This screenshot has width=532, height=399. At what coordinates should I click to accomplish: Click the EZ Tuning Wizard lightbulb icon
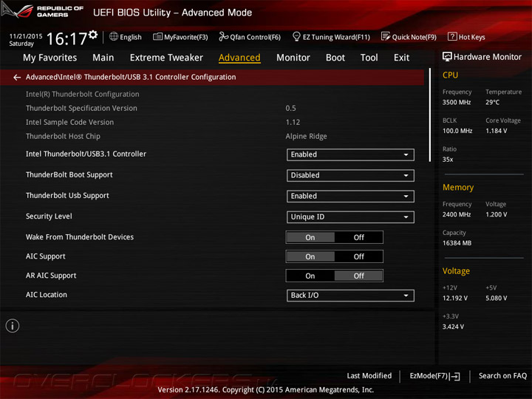click(x=296, y=36)
